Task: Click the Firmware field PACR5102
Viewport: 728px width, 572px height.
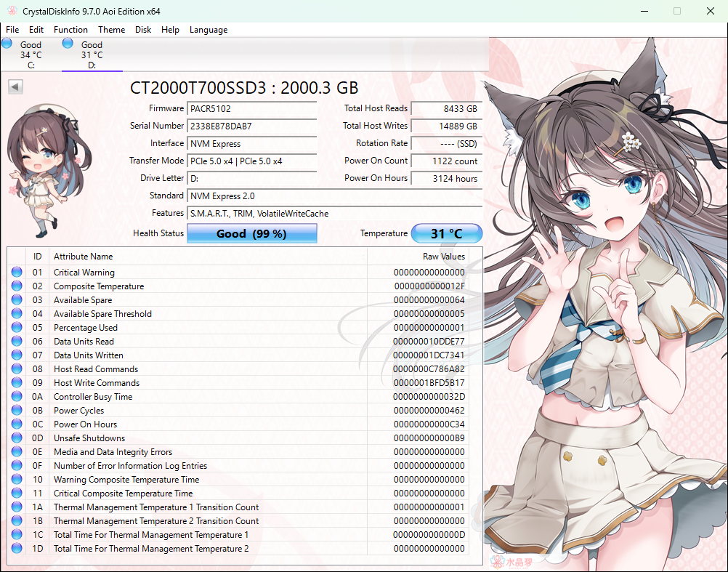Action: click(x=251, y=108)
